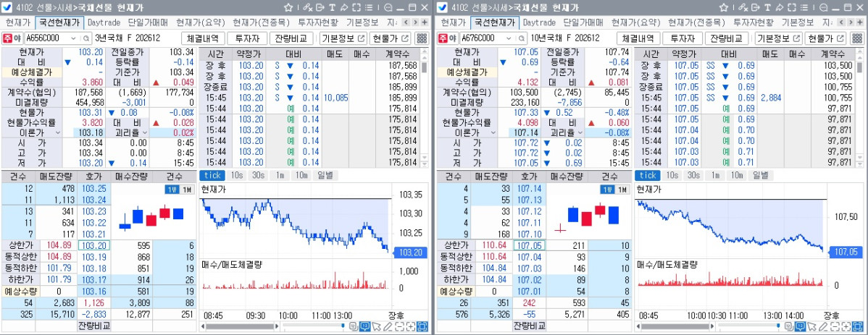Select the pencil draw tool under left chart
The image size is (868, 335).
[388, 326]
